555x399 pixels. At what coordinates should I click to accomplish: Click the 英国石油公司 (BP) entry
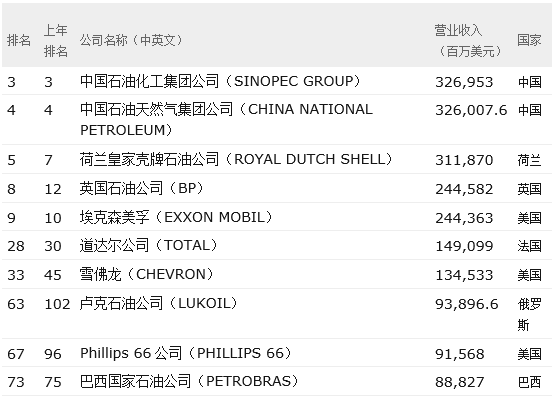142,188
